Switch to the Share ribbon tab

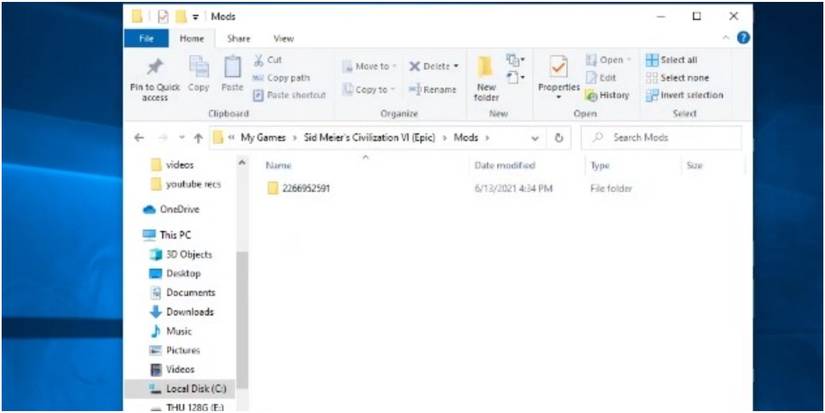pyautogui.click(x=239, y=38)
